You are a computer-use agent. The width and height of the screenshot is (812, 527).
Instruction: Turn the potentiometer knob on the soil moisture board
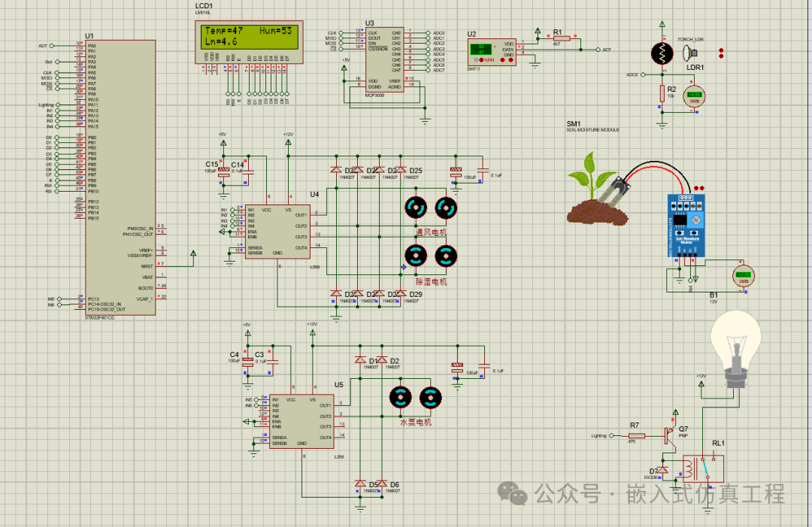tap(696, 220)
